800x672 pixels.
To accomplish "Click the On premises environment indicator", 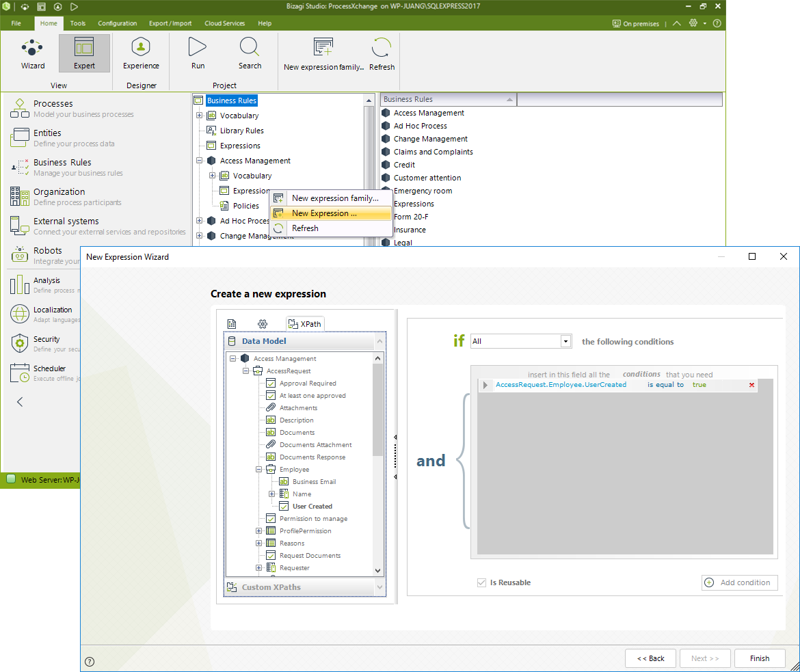I will (x=636, y=23).
